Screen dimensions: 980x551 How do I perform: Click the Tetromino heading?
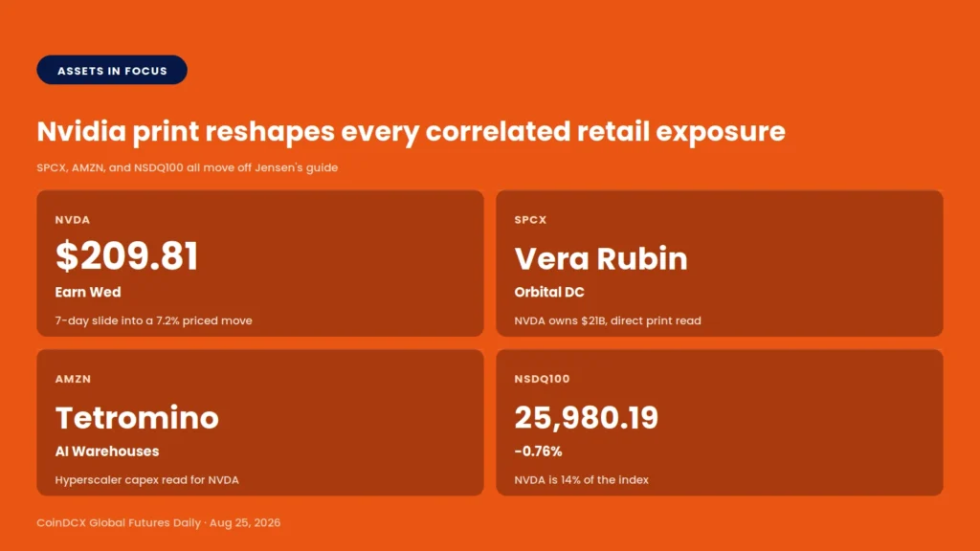[x=137, y=417]
